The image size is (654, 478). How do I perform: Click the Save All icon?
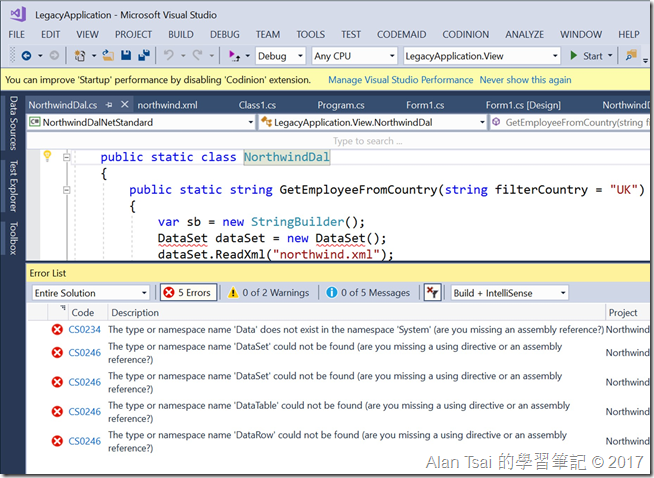point(144,55)
